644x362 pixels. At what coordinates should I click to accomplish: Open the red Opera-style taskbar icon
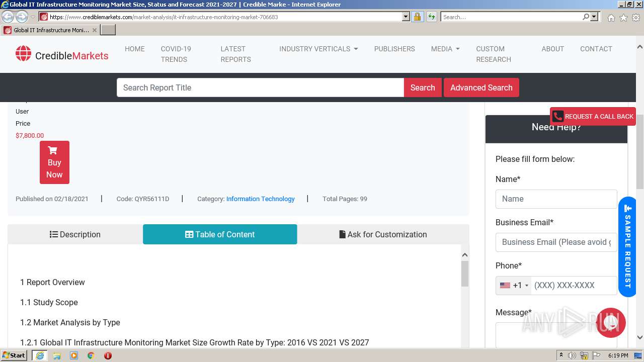[x=108, y=355]
